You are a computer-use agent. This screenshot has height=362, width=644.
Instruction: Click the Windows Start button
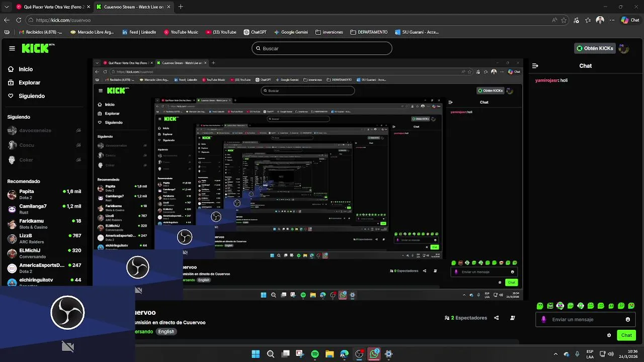point(256,354)
